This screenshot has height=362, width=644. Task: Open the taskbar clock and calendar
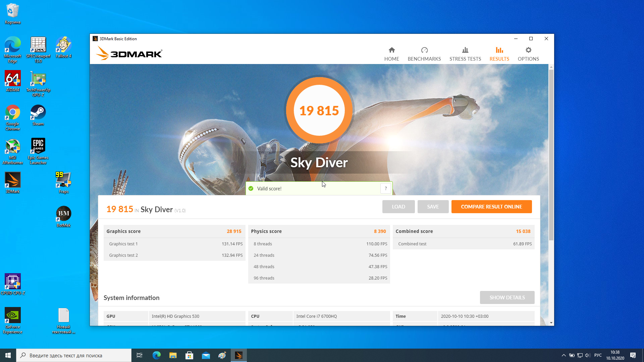(615, 355)
